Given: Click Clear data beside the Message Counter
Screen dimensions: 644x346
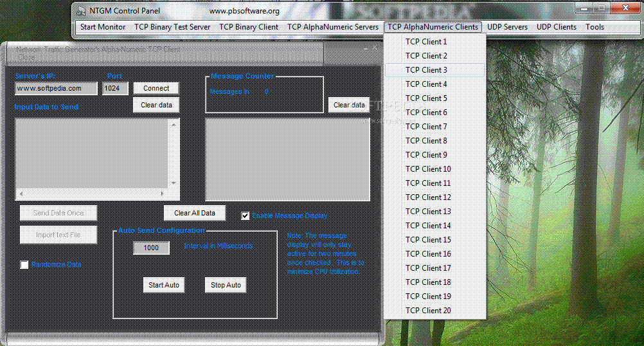Looking at the screenshot, I should (x=349, y=105).
